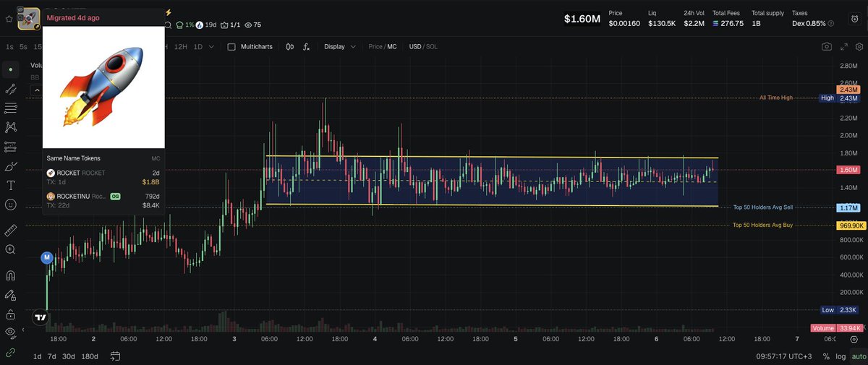This screenshot has width=868, height=365.
Task: Open the go-to-date calendar icon
Action: (x=116, y=356)
